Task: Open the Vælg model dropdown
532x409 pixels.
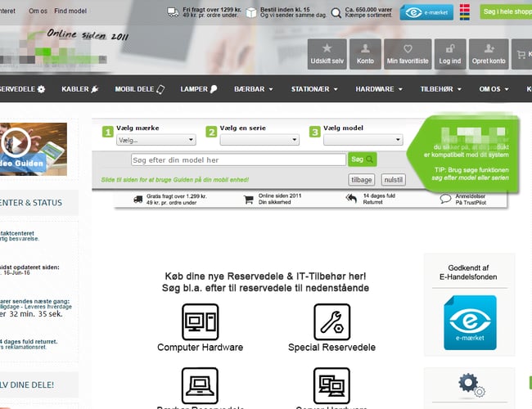Action: (x=363, y=140)
